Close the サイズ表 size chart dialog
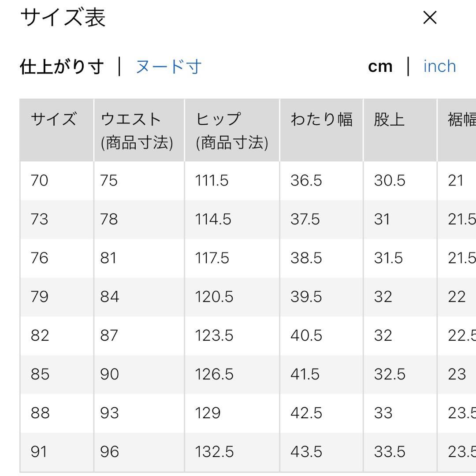476x476 pixels. pos(430,18)
